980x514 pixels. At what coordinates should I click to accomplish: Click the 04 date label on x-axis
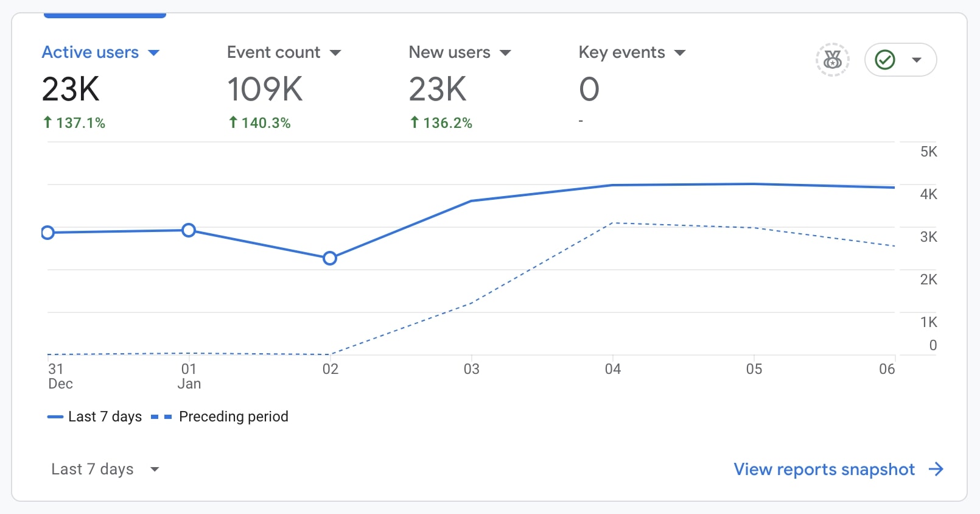[613, 369]
